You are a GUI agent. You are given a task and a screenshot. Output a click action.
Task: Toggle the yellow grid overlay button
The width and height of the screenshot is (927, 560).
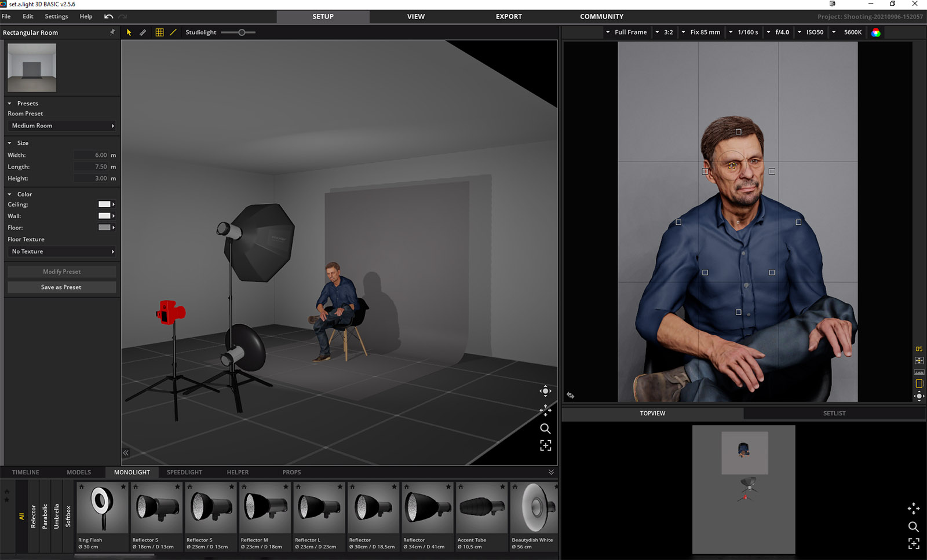click(159, 32)
